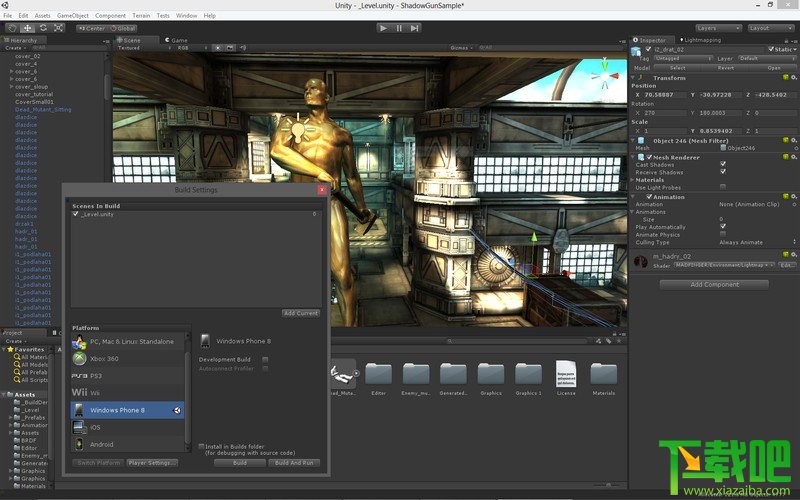Choose Android in the Platform list
This screenshot has width=800, height=500.
click(x=101, y=444)
